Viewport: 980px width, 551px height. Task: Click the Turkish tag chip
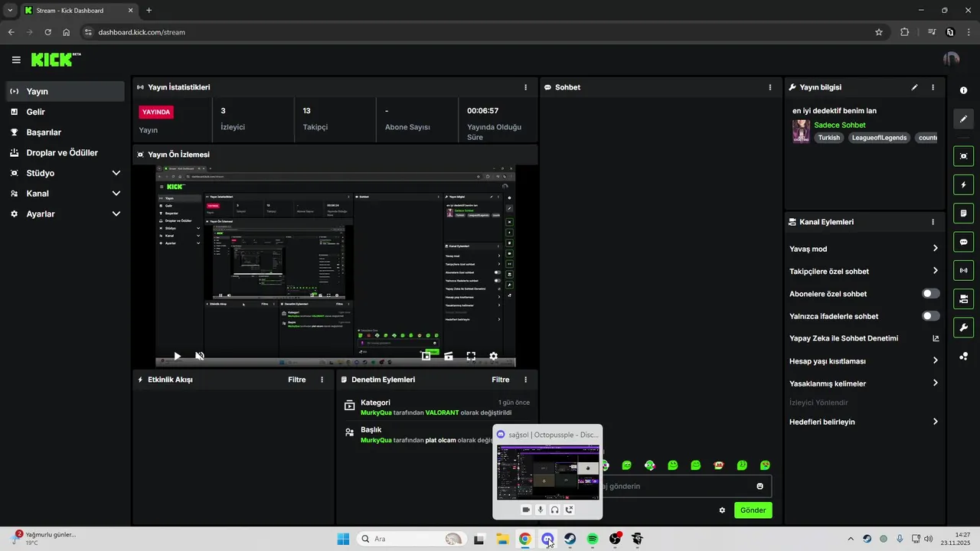[828, 138]
